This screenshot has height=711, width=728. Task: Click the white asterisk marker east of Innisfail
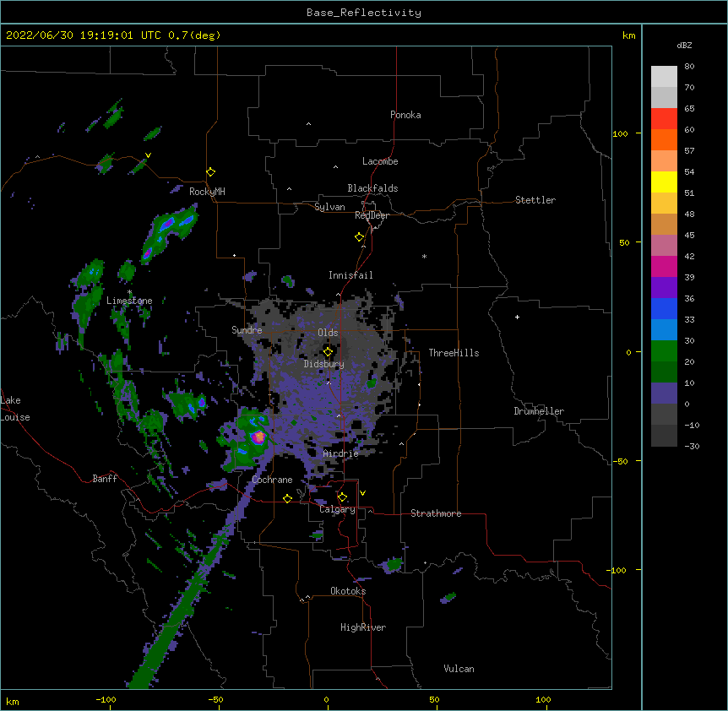click(424, 256)
